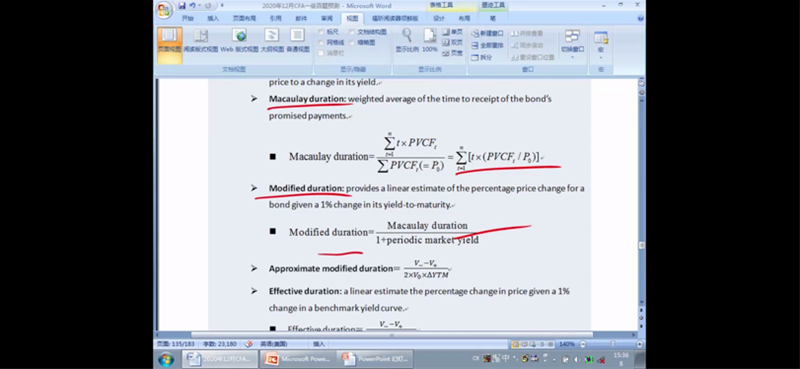This screenshot has width=800, height=369.
Task: Set zoom to 100% with page icon
Action: [430, 40]
